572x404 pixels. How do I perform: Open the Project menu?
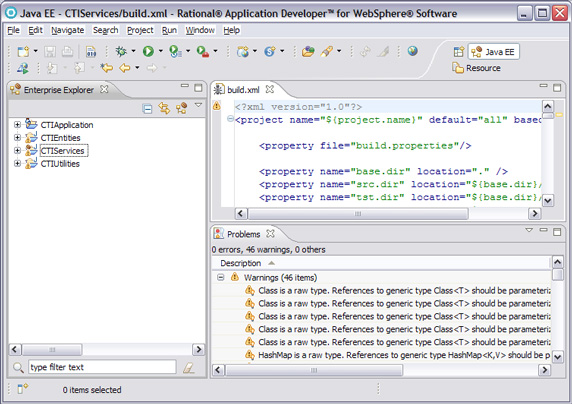[140, 30]
